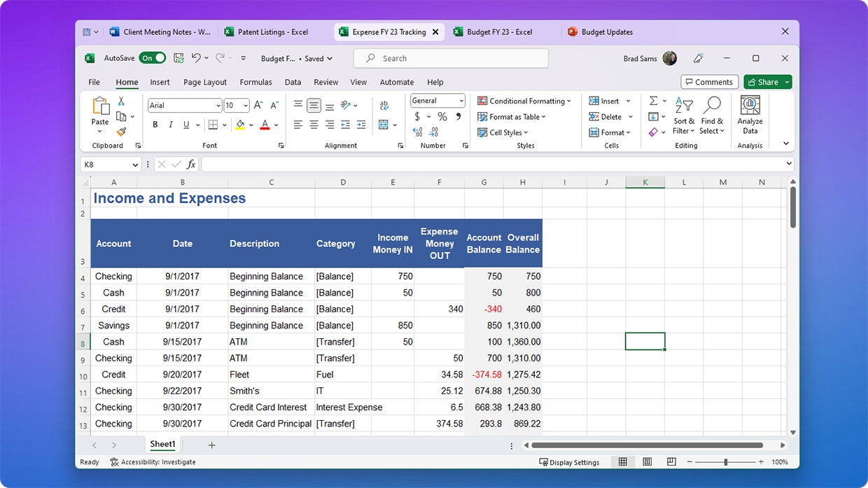Click the pen icon beside Brad Sams
The image size is (868, 488).
(x=698, y=58)
